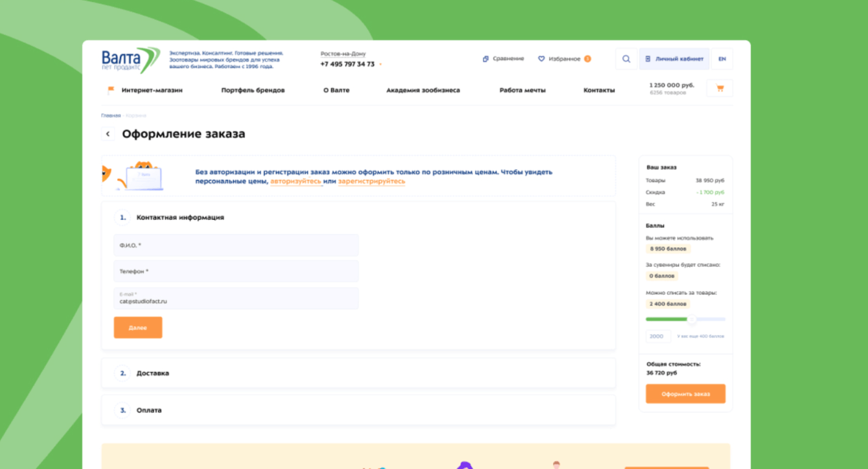The height and width of the screenshot is (469, 868).
Task: Expand the Оплата section
Action: pos(358,410)
